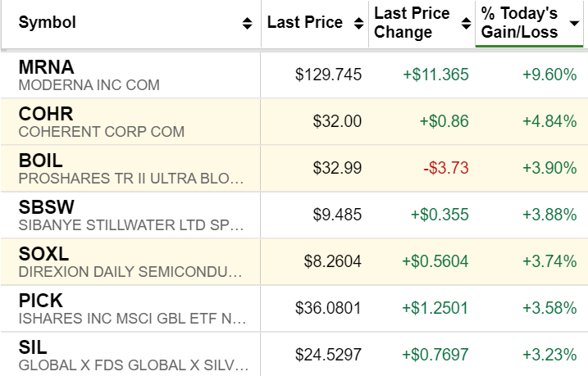Viewport: 588px width, 376px height.
Task: Click Moderna's last price $129.745
Action: pyautogui.click(x=328, y=75)
